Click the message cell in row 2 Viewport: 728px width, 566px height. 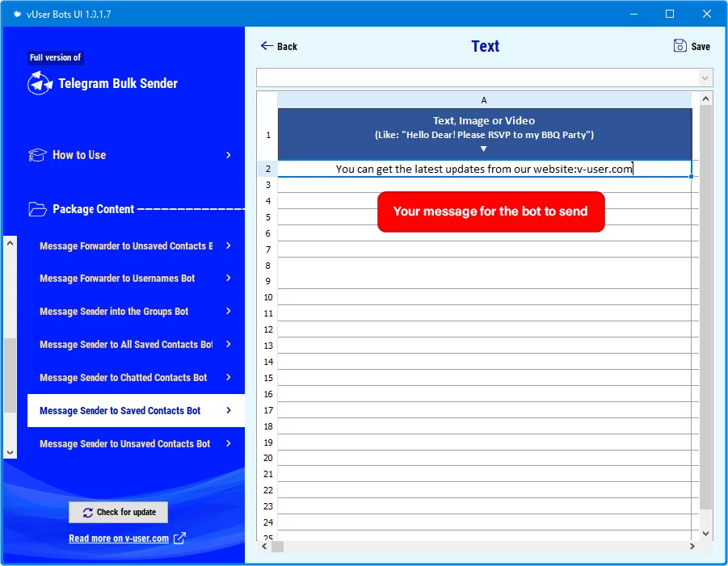click(485, 169)
